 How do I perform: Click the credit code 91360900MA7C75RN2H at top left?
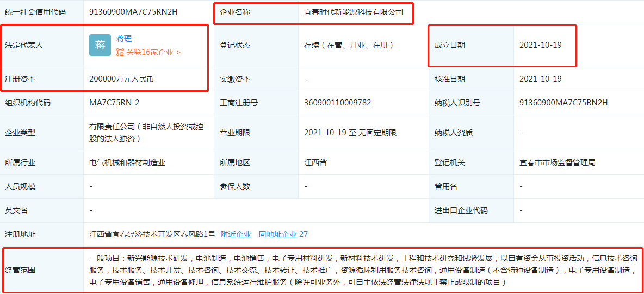133,11
